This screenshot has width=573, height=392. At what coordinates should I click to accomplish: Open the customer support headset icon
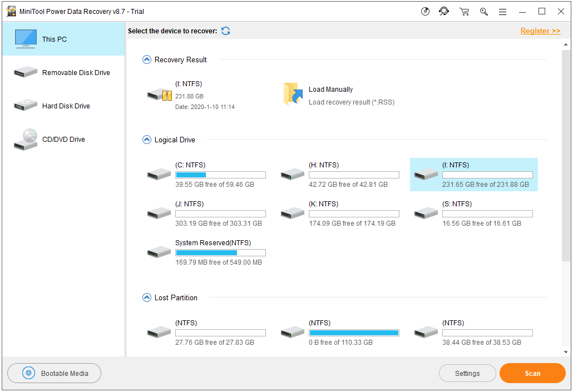tap(443, 11)
